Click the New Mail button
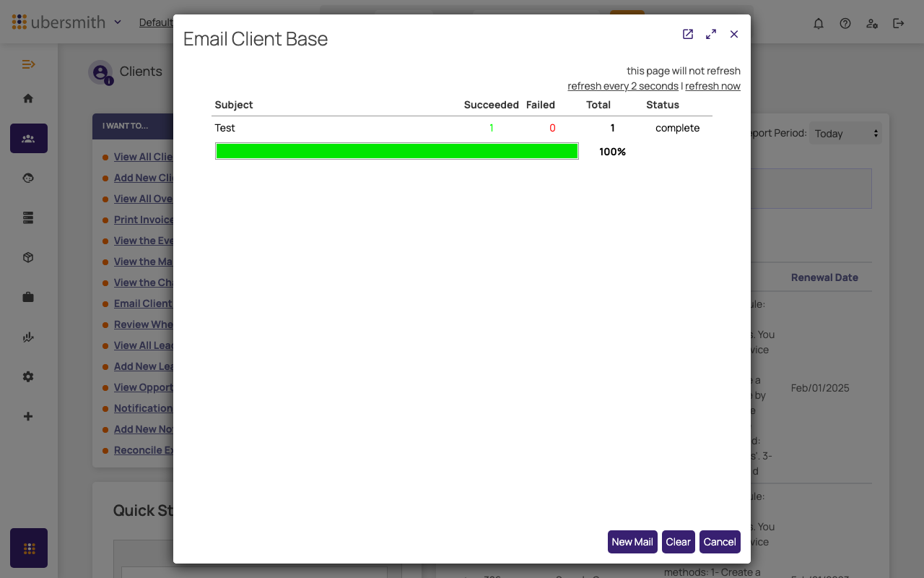 pyautogui.click(x=632, y=542)
